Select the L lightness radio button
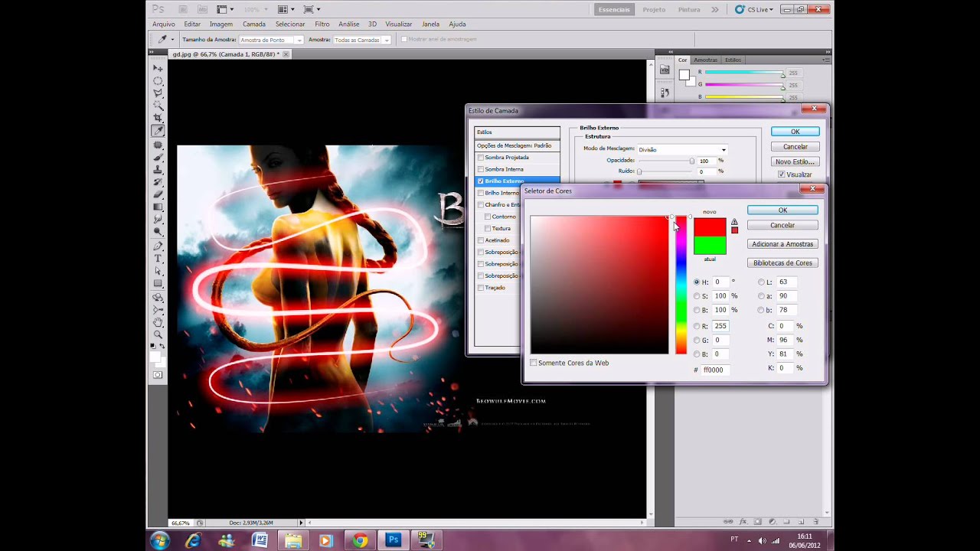This screenshot has width=980, height=551. point(761,282)
